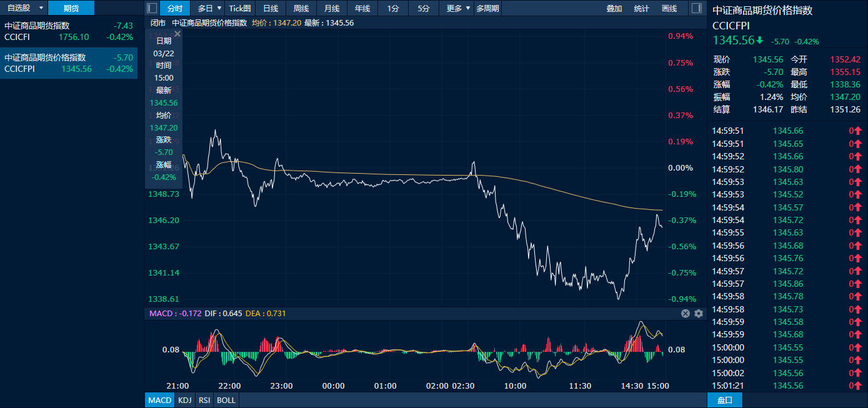Close the floating date info box
Viewport: 868px width, 408px height.
coord(177,34)
